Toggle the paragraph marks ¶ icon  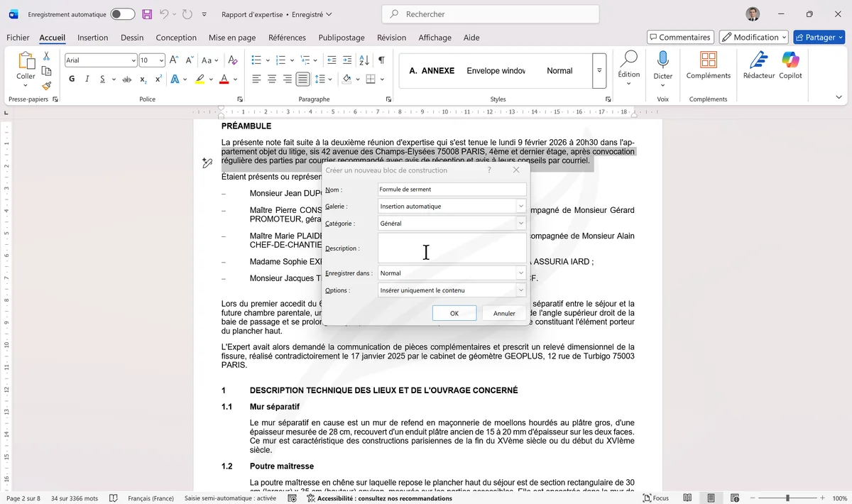point(381,60)
